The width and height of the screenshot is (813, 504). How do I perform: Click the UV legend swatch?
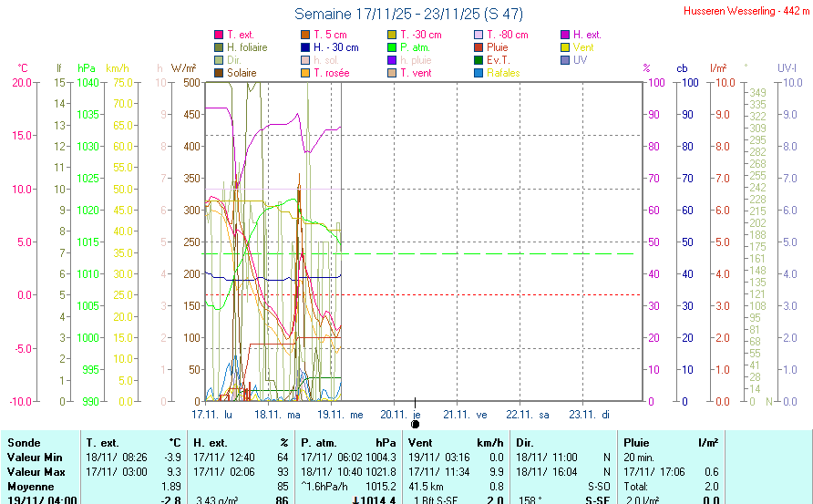click(565, 60)
